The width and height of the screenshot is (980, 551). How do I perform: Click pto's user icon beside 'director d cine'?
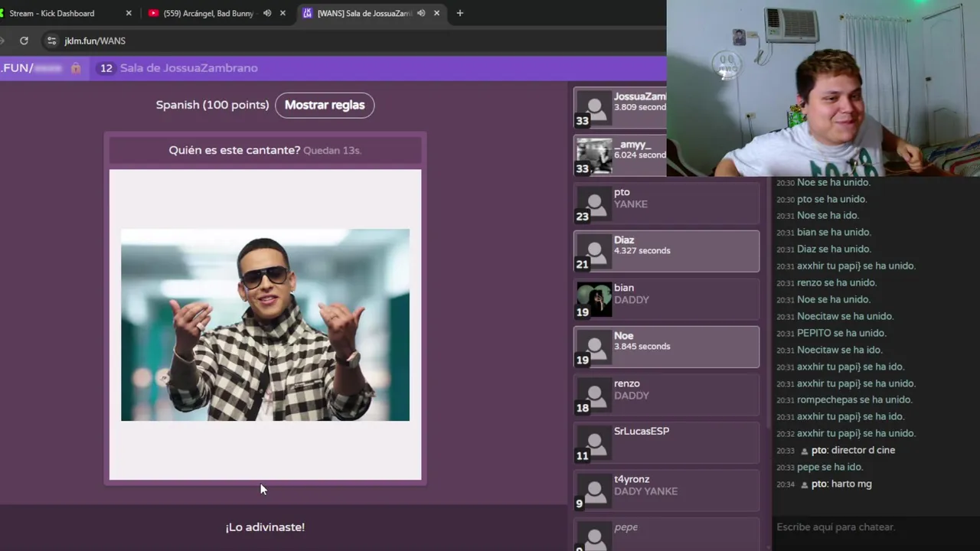tap(804, 451)
